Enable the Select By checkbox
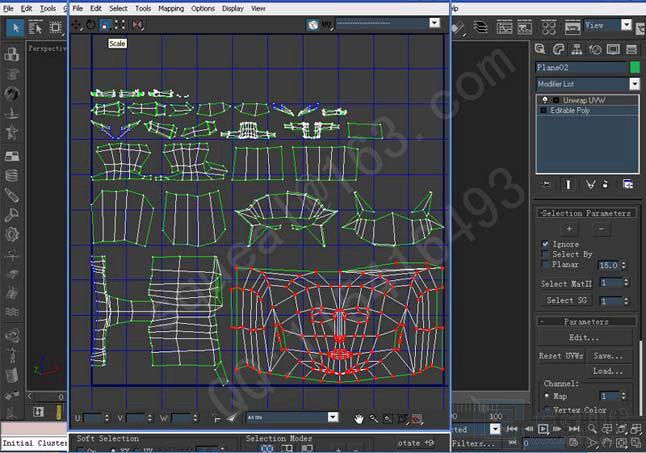The width and height of the screenshot is (646, 453). 545,254
